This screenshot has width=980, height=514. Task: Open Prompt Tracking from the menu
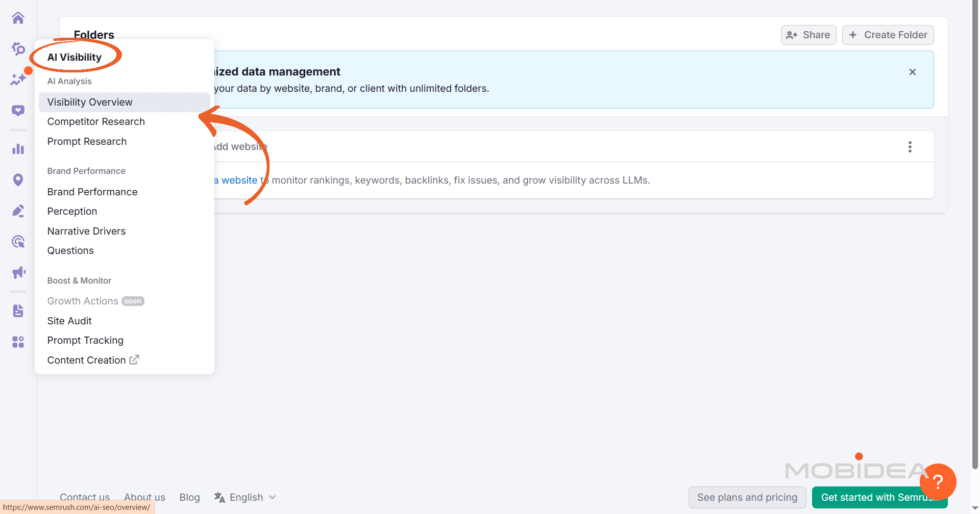85,340
